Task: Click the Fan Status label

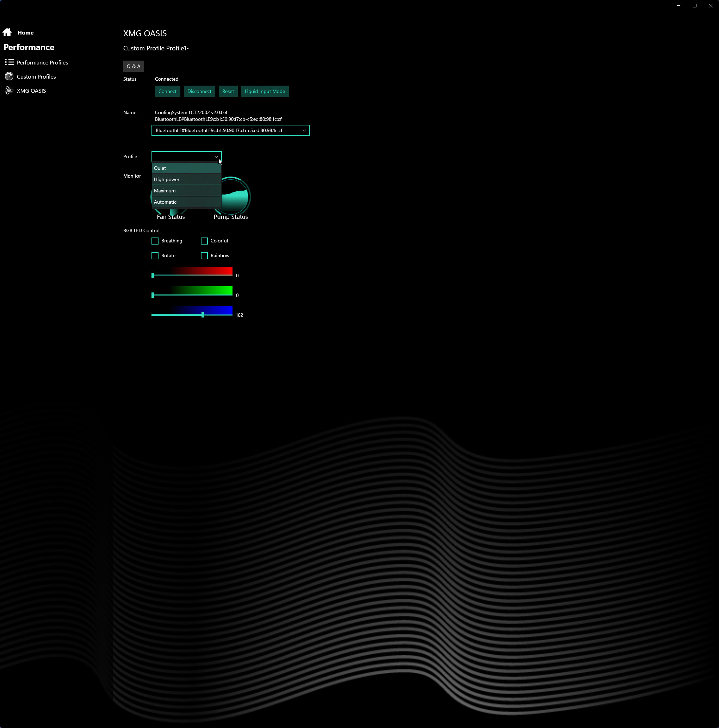Action: point(171,217)
